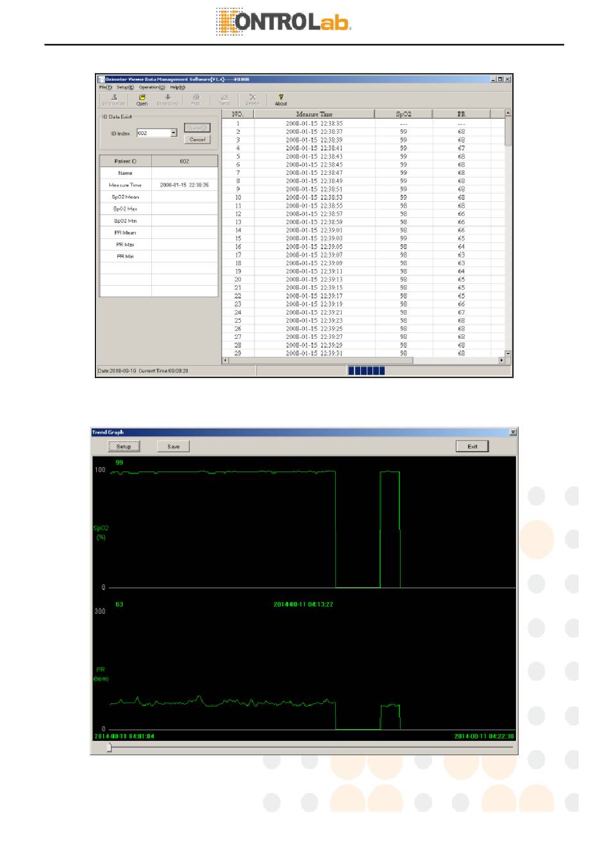The width and height of the screenshot is (609, 868).
Task: Click the Patient ID value 002
Action: [185, 161]
